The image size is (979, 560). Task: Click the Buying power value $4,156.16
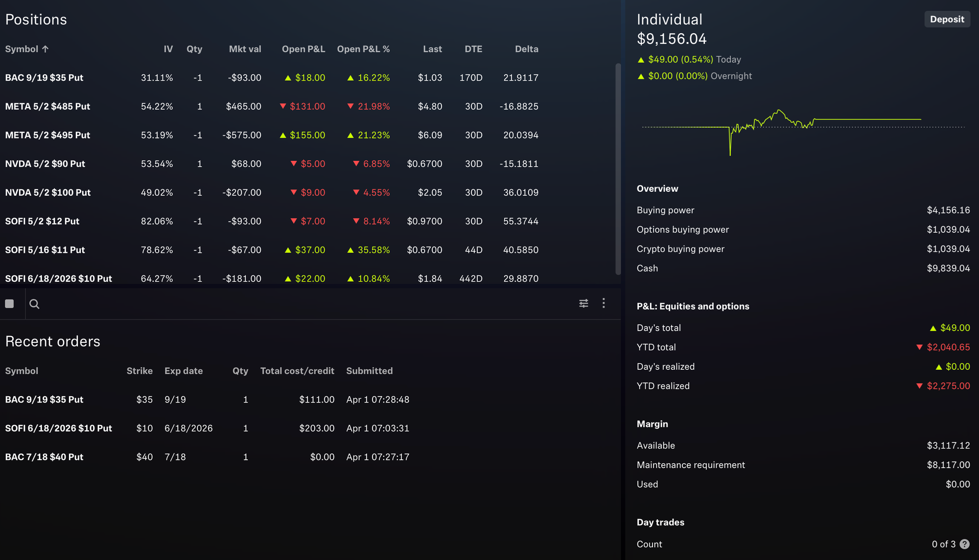948,210
